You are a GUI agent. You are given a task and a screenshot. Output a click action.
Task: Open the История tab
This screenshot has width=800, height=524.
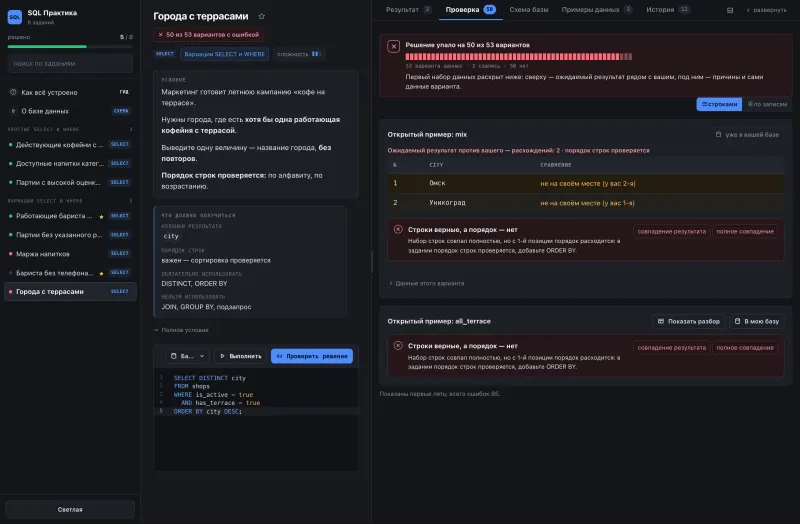click(x=667, y=10)
